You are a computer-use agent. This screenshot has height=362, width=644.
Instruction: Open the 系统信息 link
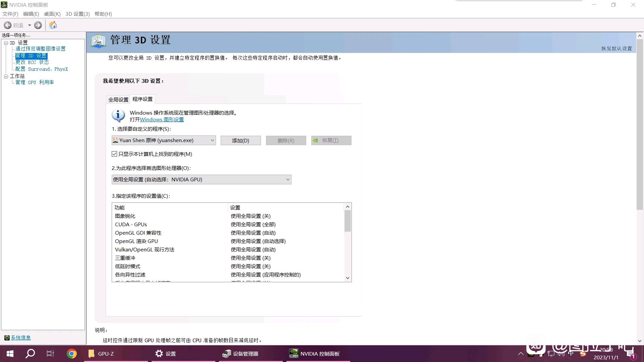pyautogui.click(x=21, y=338)
